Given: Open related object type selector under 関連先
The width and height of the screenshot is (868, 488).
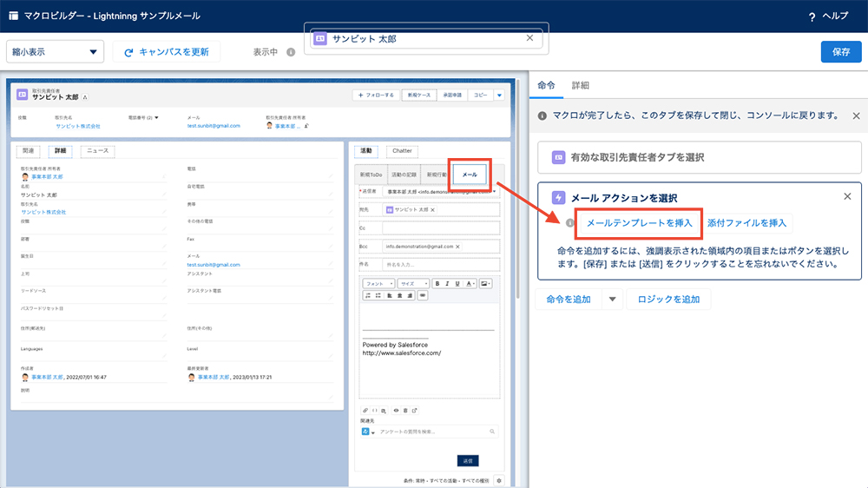Looking at the screenshot, I should [x=368, y=432].
